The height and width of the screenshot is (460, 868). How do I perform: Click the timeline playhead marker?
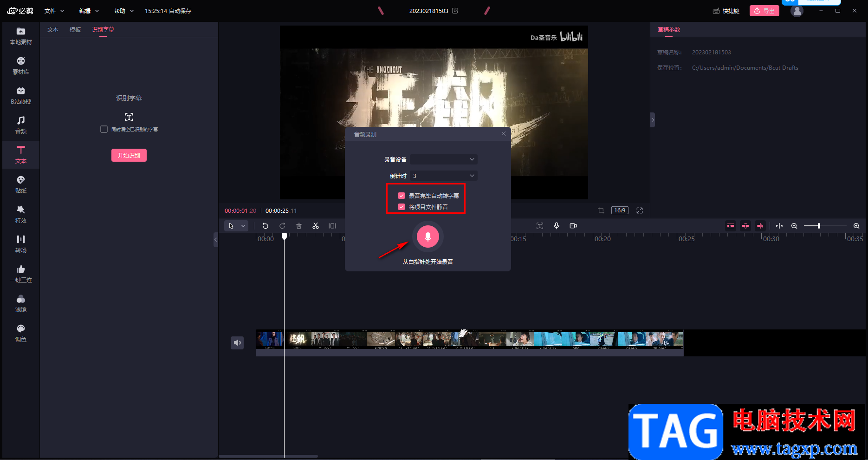pos(285,237)
